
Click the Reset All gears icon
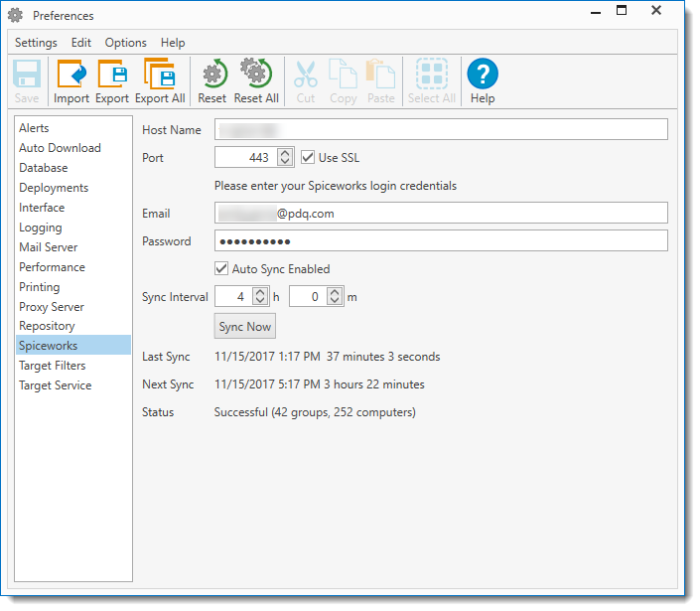tap(256, 76)
